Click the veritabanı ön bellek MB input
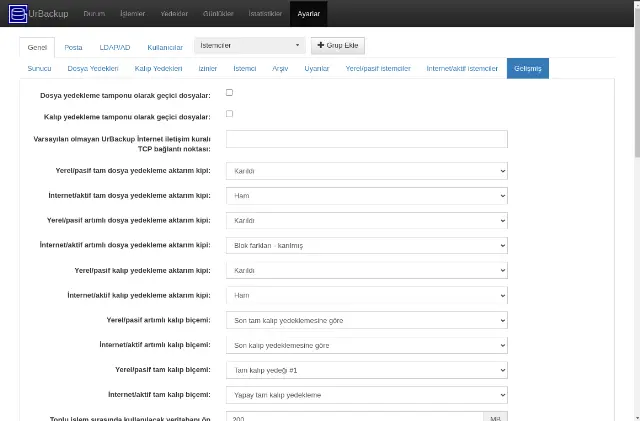 click(x=355, y=417)
